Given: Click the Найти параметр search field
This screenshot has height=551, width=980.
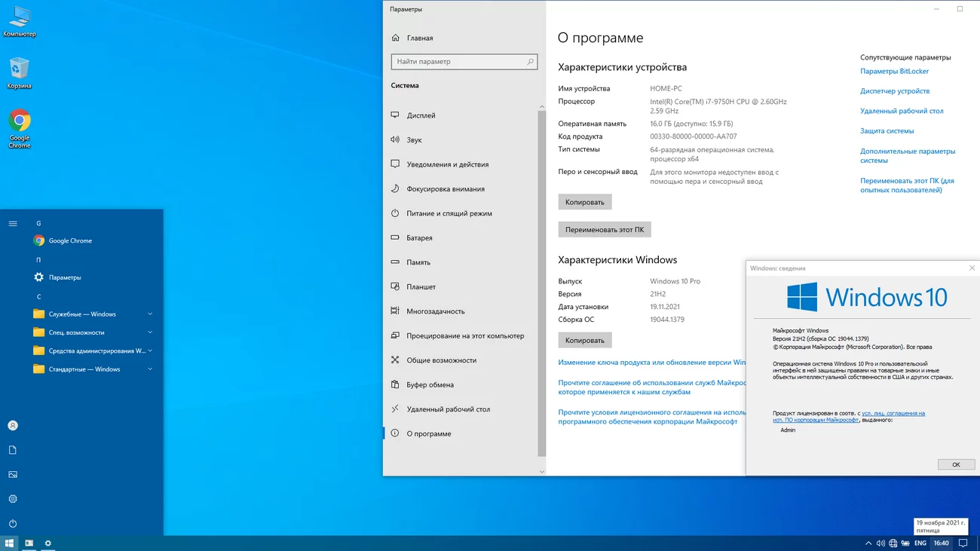Looking at the screenshot, I should click(464, 62).
